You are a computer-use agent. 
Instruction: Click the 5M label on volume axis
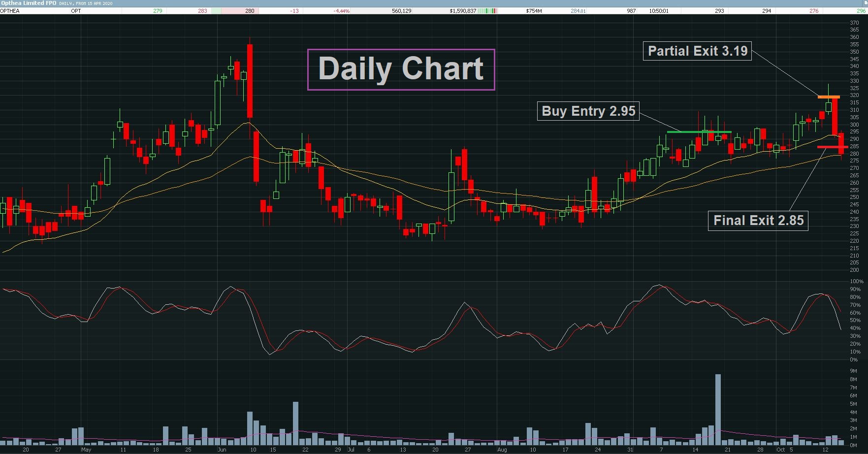click(x=854, y=404)
